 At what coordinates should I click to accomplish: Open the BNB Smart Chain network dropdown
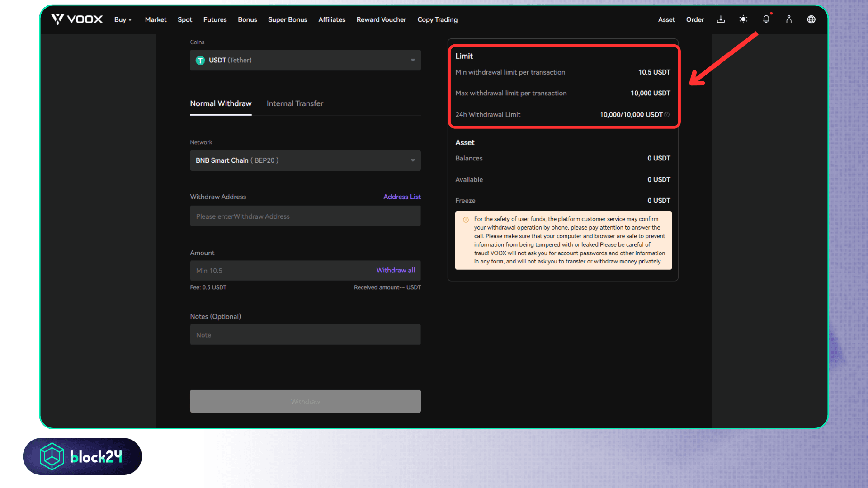(305, 160)
